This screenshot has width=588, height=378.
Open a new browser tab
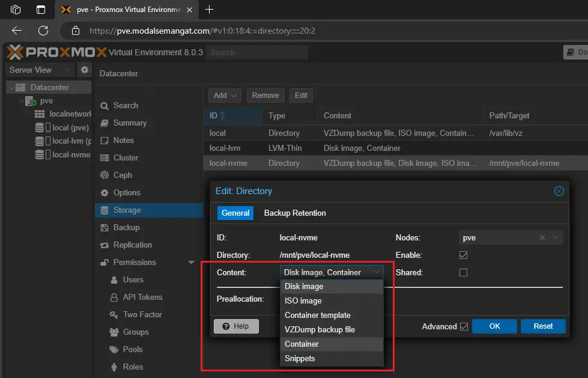(209, 10)
